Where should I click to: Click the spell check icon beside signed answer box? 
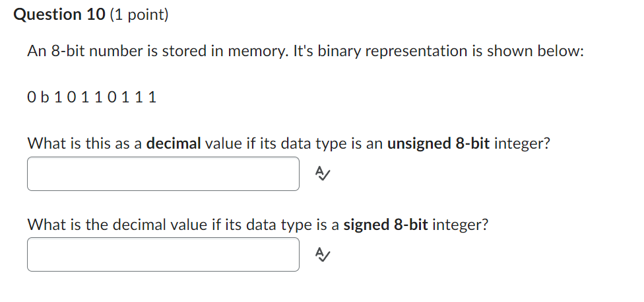click(323, 254)
